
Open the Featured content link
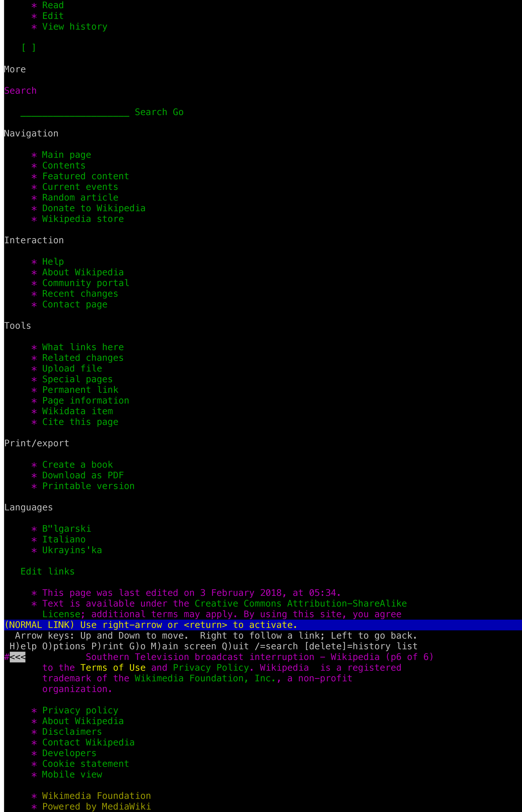(85, 176)
